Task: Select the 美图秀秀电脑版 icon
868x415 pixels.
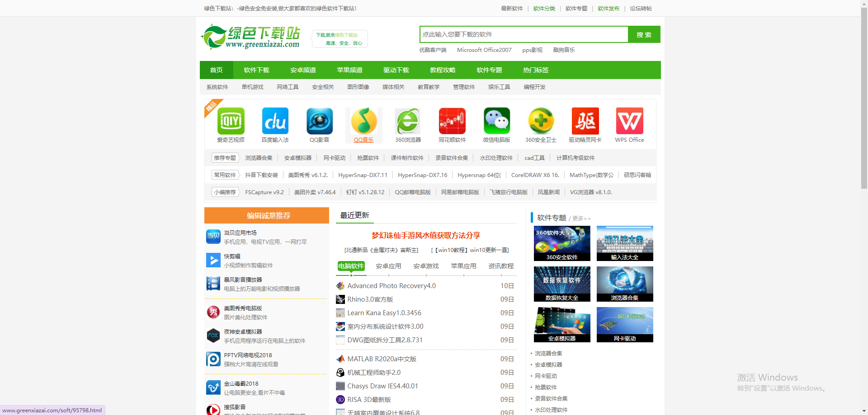Action: click(x=213, y=312)
